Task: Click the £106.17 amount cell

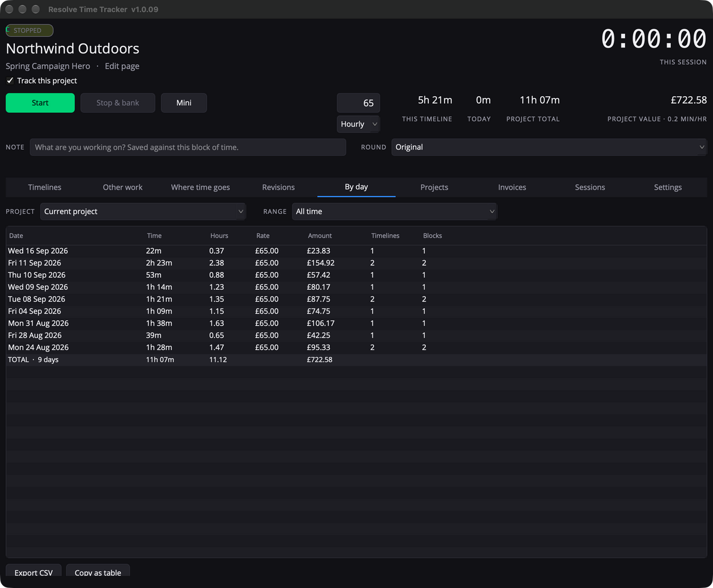Action: tap(321, 324)
